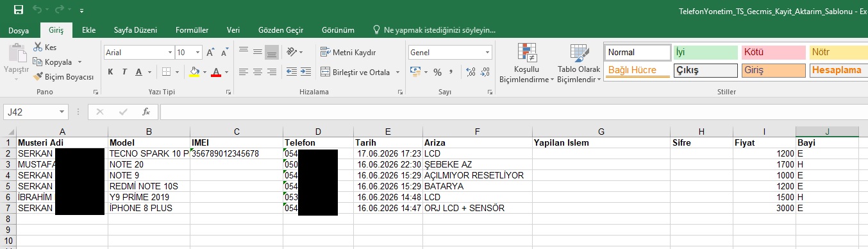Click the Ne yapmak istediğinizi söyleyin search box
Viewport: 868px width, 249px height.
coord(434,30)
